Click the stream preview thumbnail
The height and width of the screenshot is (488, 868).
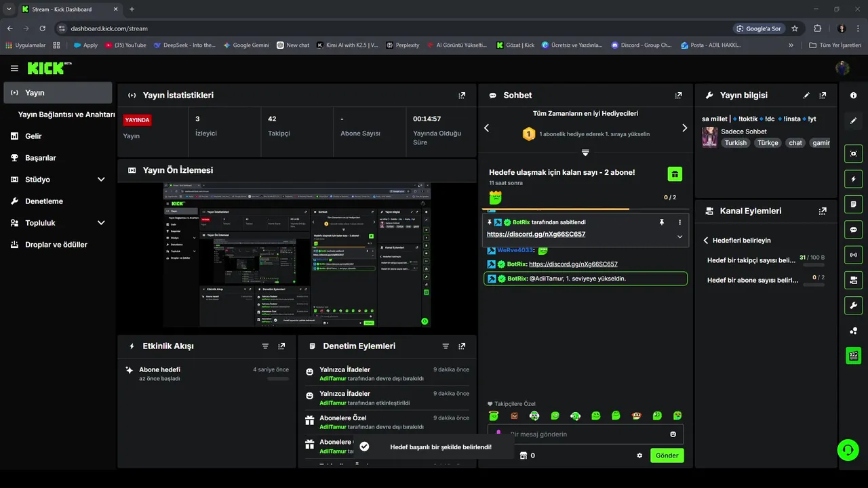pyautogui.click(x=297, y=255)
